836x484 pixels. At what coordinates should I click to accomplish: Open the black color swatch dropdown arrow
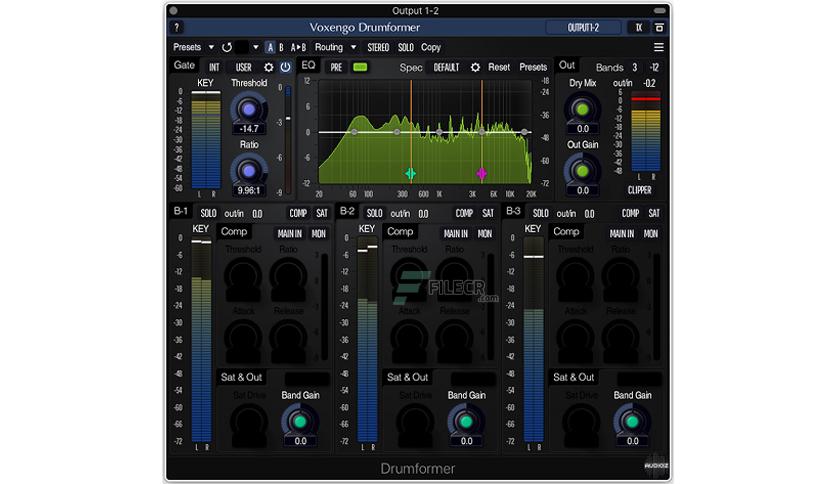256,47
